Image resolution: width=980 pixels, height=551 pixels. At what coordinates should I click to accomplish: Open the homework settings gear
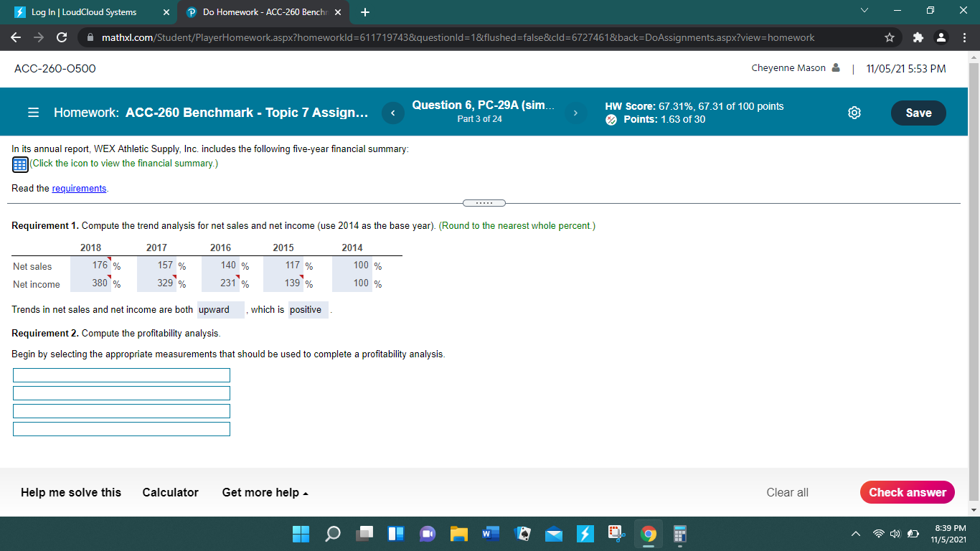854,113
